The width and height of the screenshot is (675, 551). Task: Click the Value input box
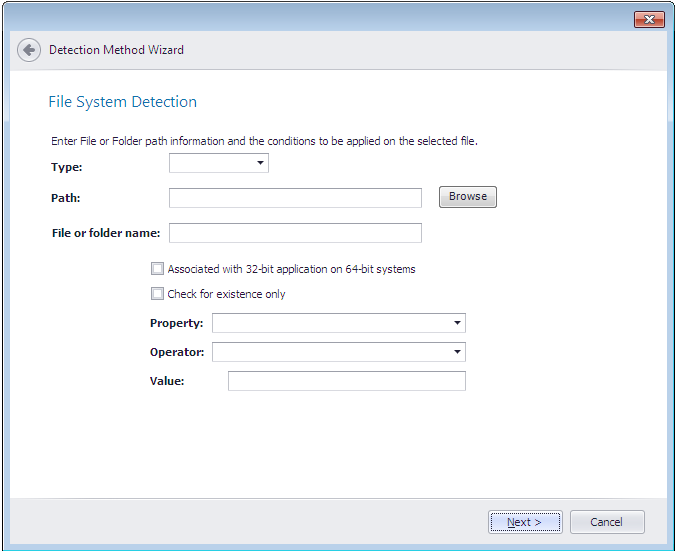pos(346,381)
